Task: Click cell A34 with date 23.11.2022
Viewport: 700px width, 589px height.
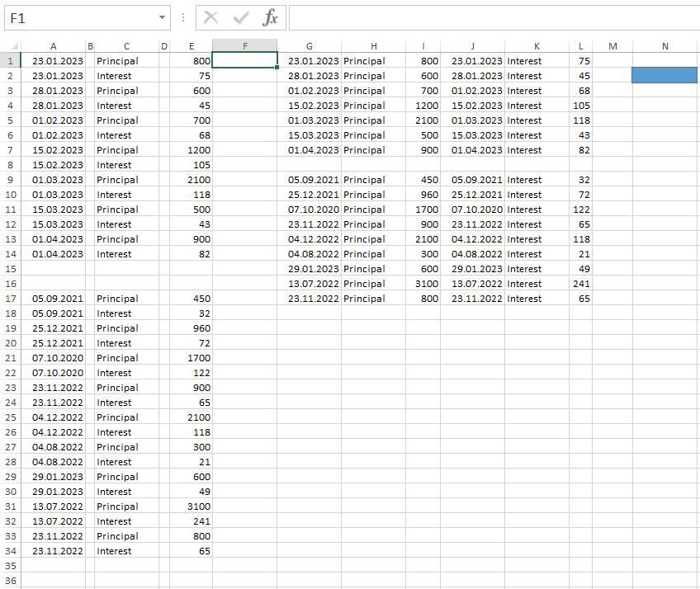Action: (x=53, y=550)
